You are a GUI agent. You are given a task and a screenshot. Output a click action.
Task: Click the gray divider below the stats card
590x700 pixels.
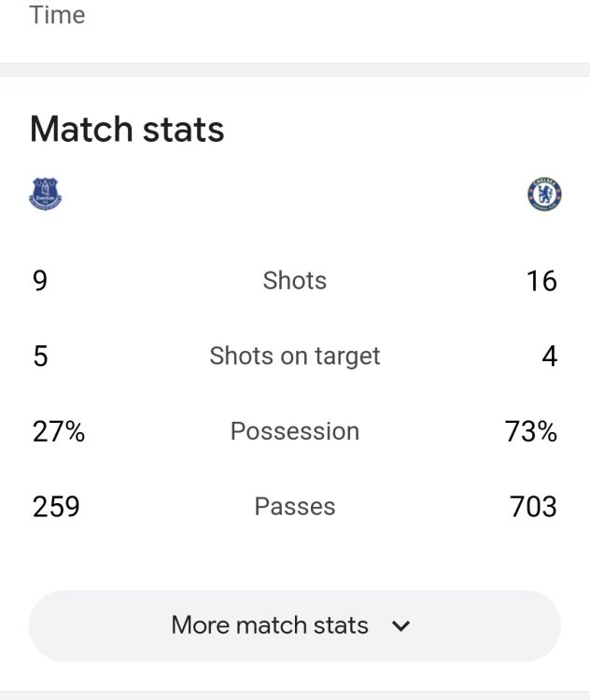[295, 695]
